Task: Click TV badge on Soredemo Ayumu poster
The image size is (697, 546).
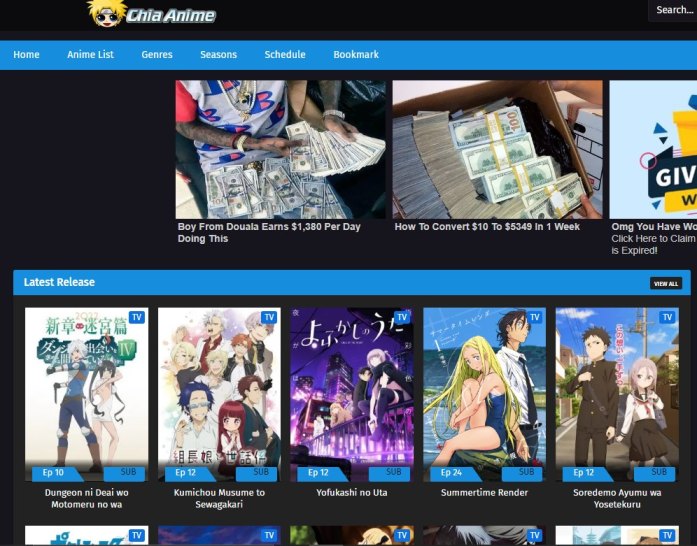Action: [667, 317]
